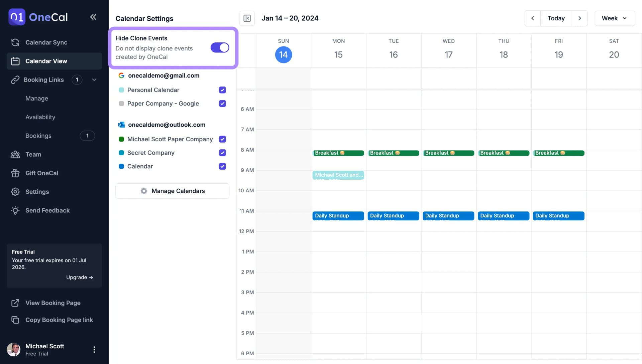Go to next week arrow
Viewport: 642px width, 364px height.
[x=580, y=18]
